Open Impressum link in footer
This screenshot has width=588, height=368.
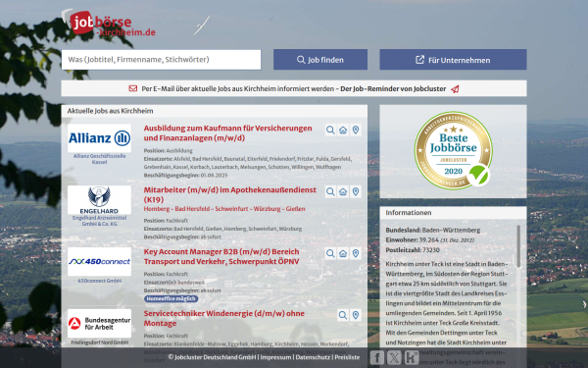[275, 357]
